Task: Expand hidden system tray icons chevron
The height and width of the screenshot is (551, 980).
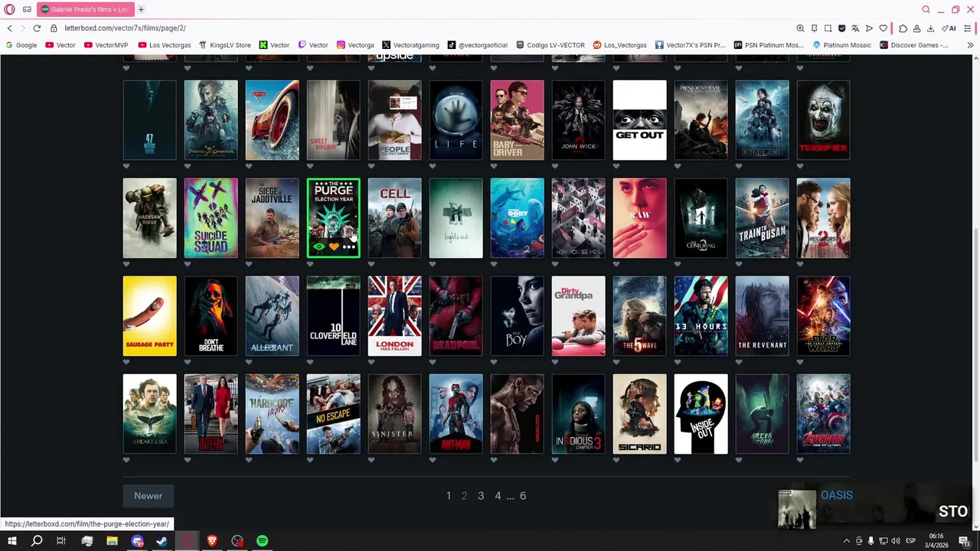Action: pyautogui.click(x=846, y=541)
